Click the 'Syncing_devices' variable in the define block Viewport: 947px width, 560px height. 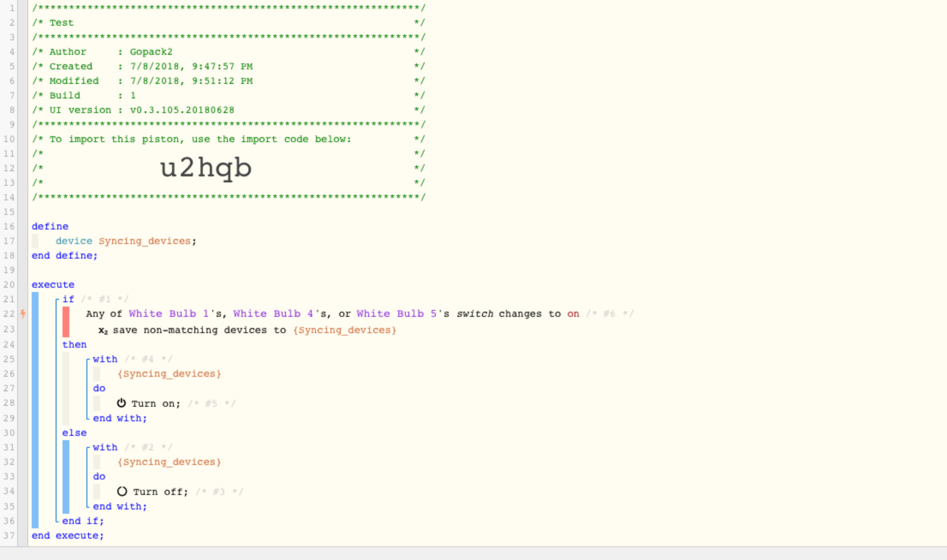pyautogui.click(x=145, y=241)
